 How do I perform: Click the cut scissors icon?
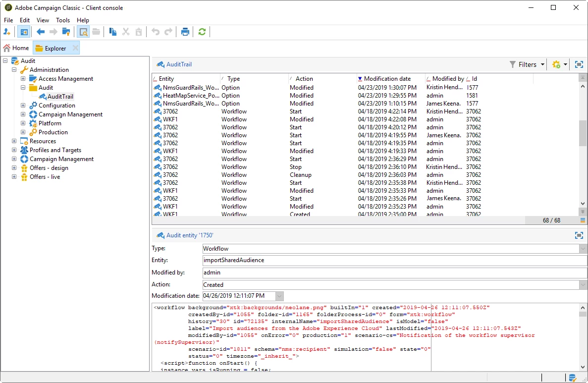click(x=126, y=32)
